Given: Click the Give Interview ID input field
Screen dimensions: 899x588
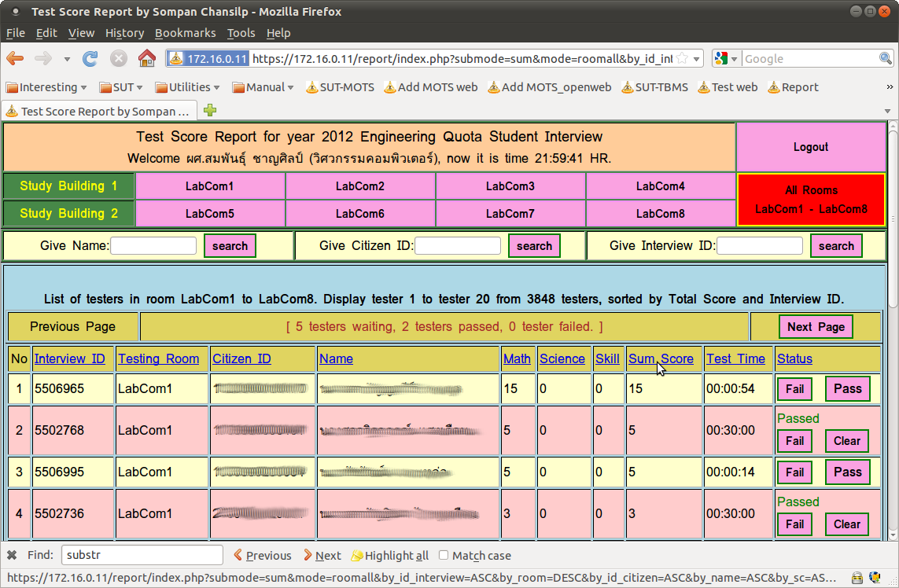Looking at the screenshot, I should (x=760, y=246).
